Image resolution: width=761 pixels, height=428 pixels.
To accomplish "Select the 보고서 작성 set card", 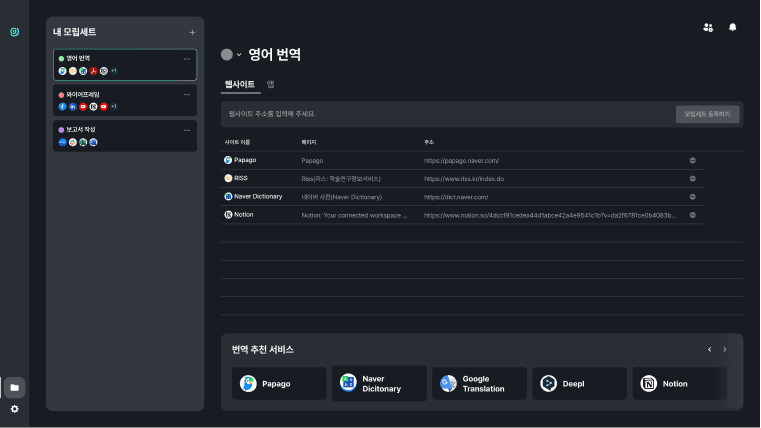I will pyautogui.click(x=125, y=136).
